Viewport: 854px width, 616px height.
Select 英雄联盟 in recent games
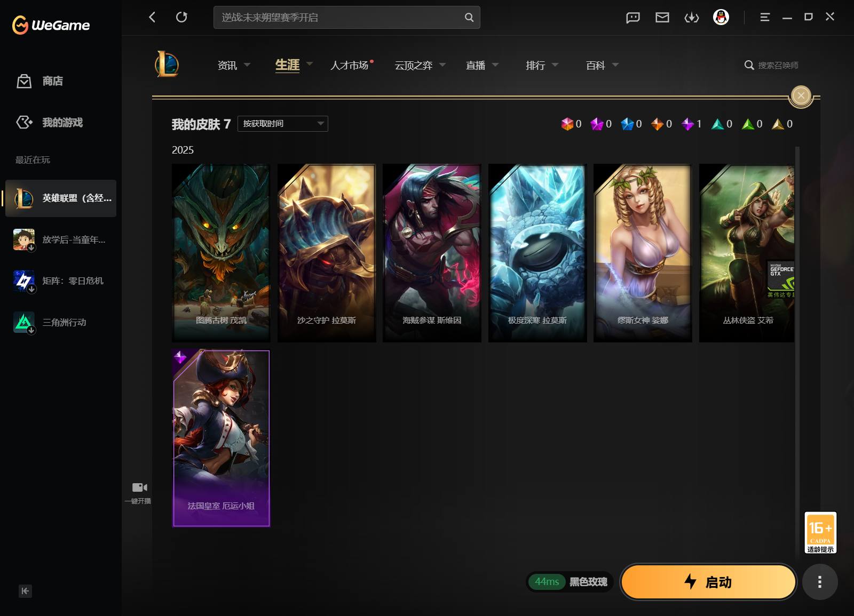[61, 198]
